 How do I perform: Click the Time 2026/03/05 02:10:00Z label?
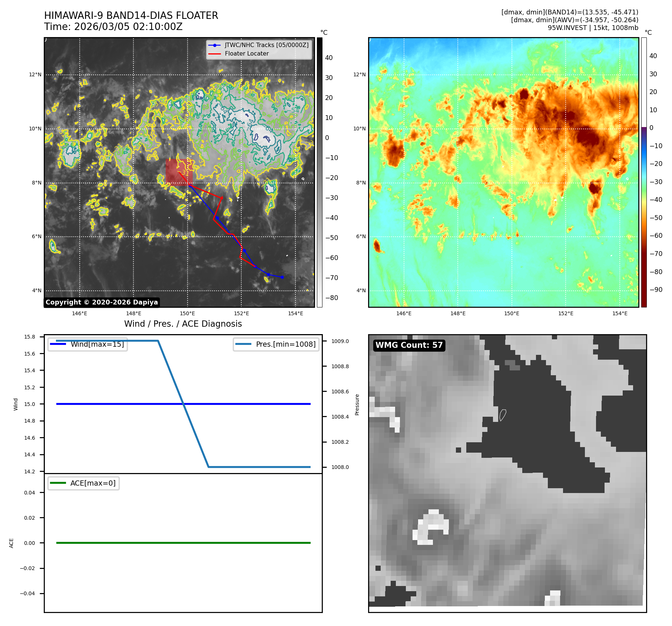(x=113, y=27)
